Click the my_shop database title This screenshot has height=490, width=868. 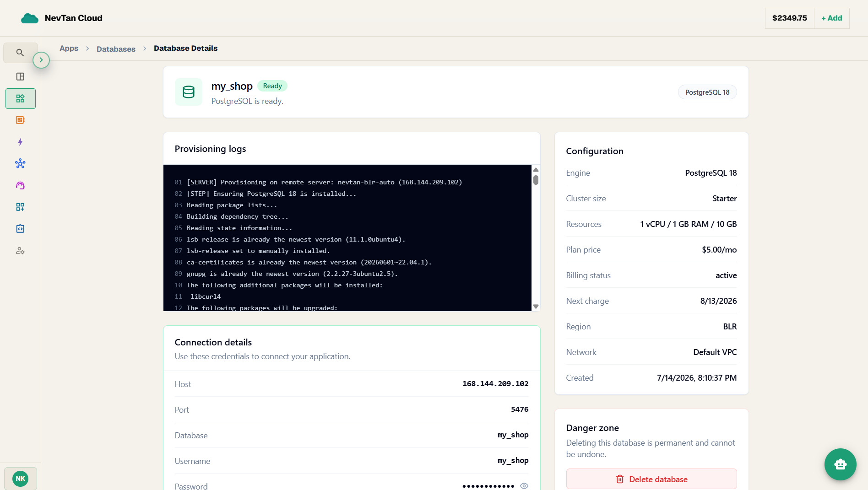[232, 86]
